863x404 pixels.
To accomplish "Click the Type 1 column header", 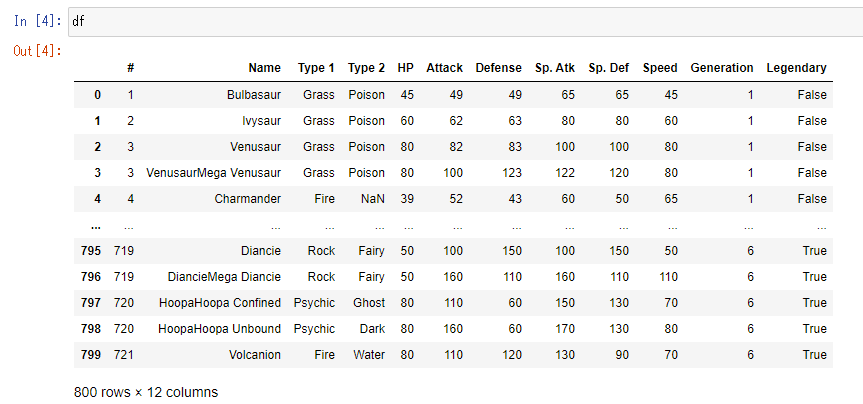I will [316, 68].
